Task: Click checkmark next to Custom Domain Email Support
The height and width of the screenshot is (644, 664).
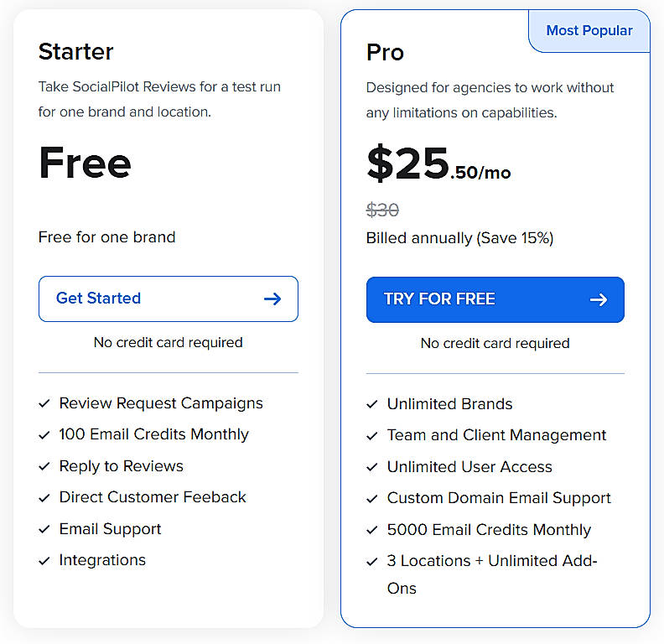Action: (372, 498)
